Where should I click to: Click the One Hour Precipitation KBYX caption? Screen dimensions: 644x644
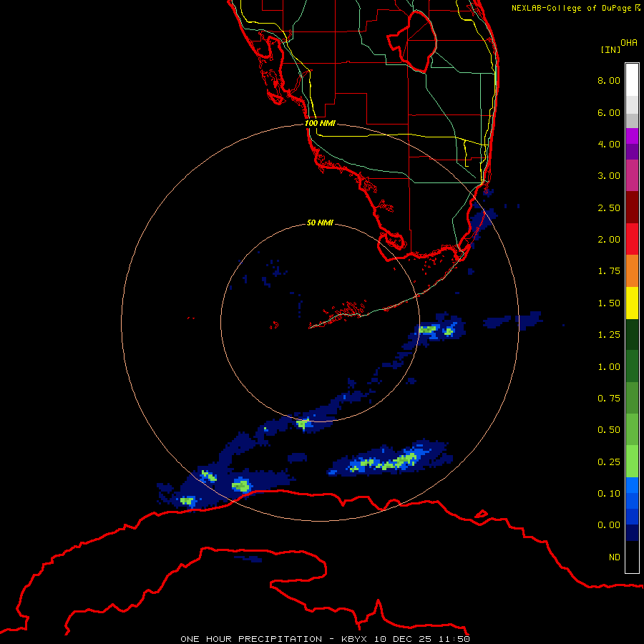[325, 639]
